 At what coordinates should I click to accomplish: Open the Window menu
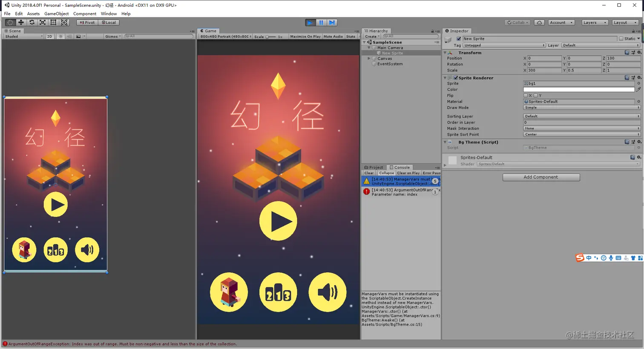[x=109, y=14]
